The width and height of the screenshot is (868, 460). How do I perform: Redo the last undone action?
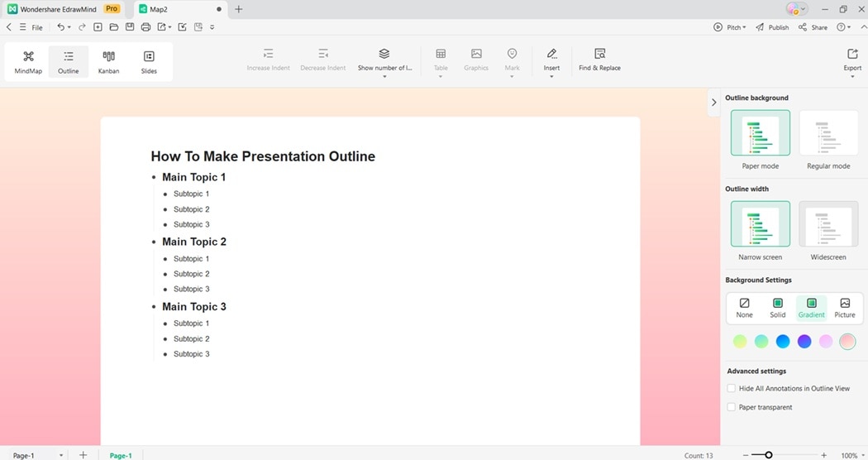point(82,27)
